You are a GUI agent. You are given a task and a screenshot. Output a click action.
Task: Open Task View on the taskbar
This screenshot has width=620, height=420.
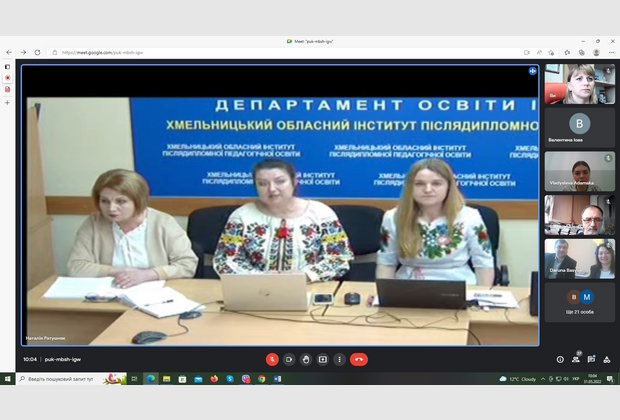(134, 379)
